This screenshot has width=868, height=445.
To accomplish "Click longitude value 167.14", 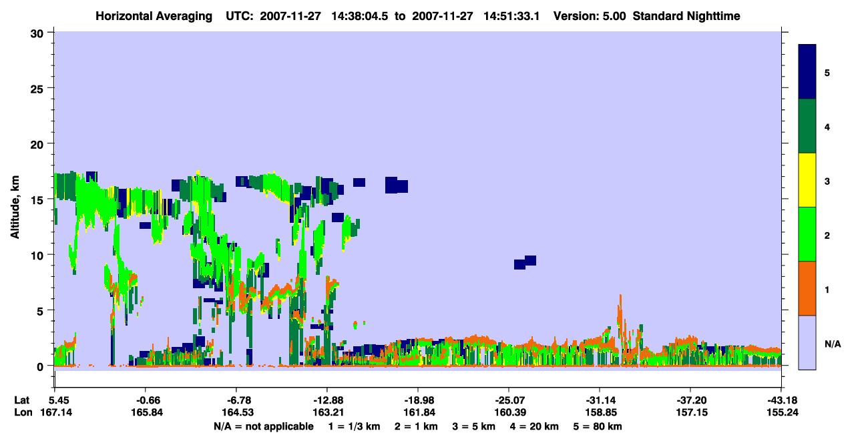I will (x=55, y=412).
